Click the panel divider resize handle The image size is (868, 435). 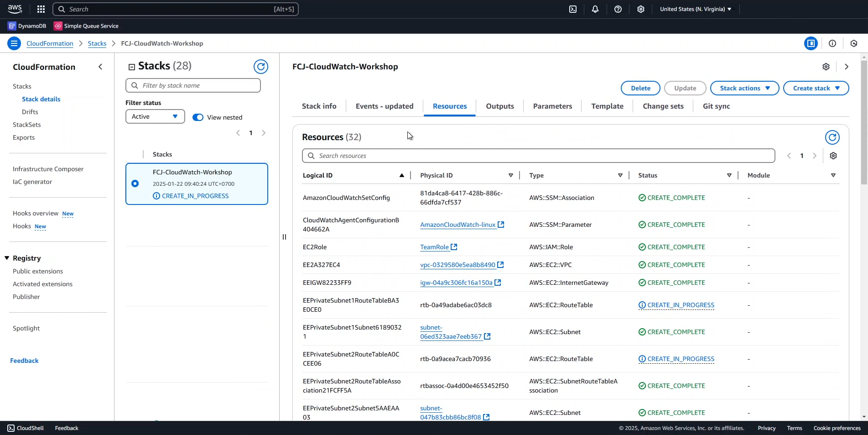click(284, 237)
